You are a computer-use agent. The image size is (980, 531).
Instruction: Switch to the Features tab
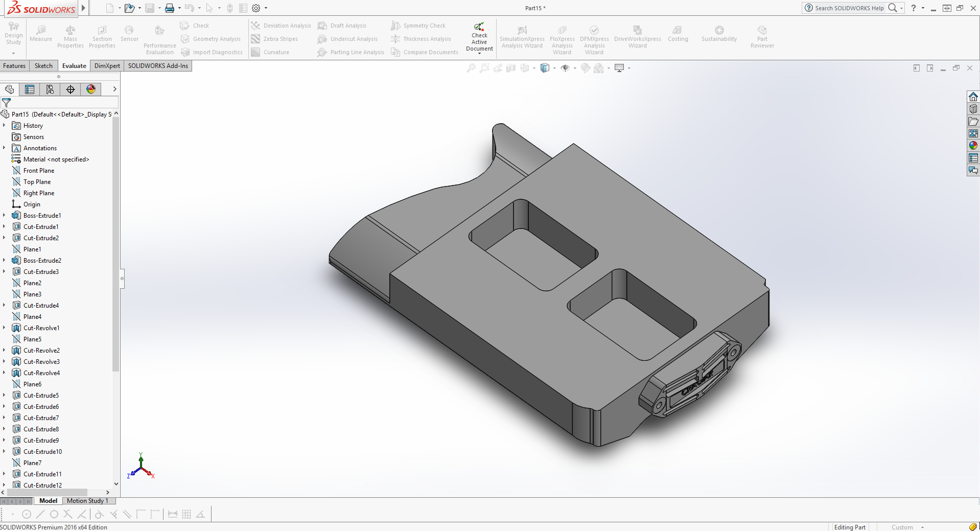pos(14,66)
